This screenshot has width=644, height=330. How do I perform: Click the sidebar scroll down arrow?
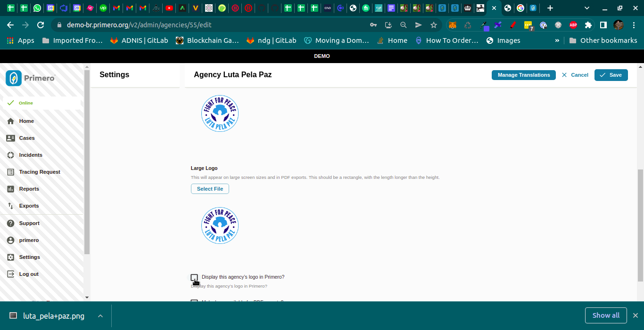(87, 298)
